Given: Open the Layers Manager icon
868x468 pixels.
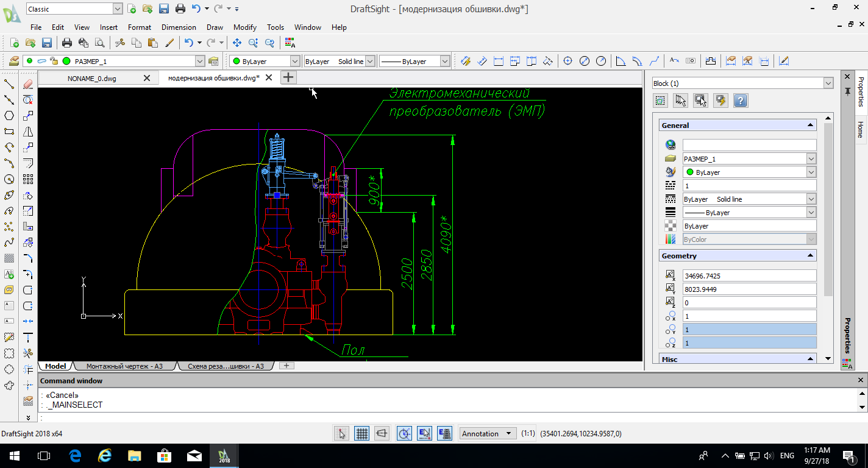Looking at the screenshot, I should [13, 61].
